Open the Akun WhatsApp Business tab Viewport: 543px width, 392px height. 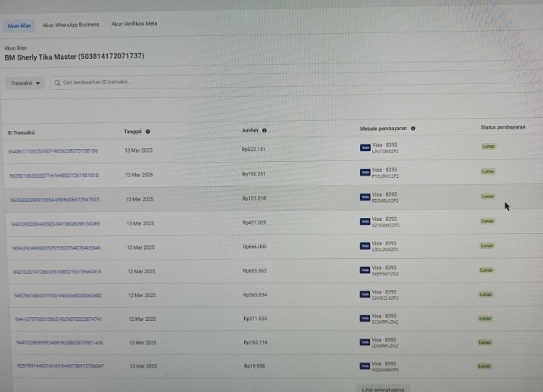(71, 24)
